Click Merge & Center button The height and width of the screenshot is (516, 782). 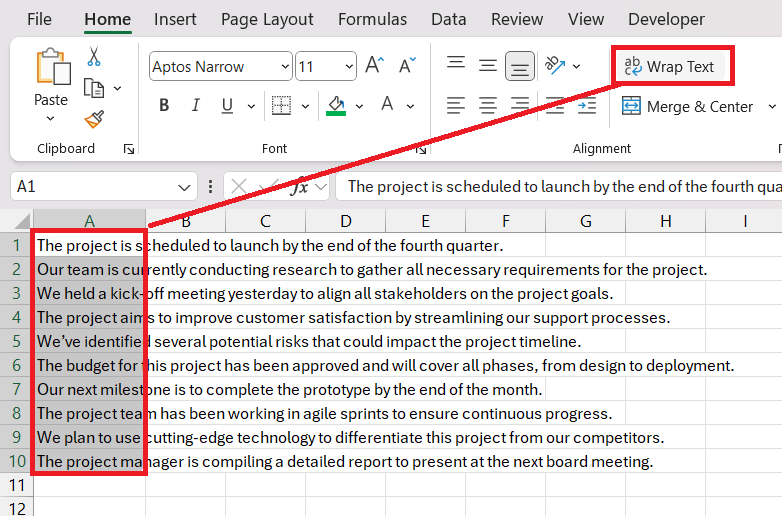(687, 106)
